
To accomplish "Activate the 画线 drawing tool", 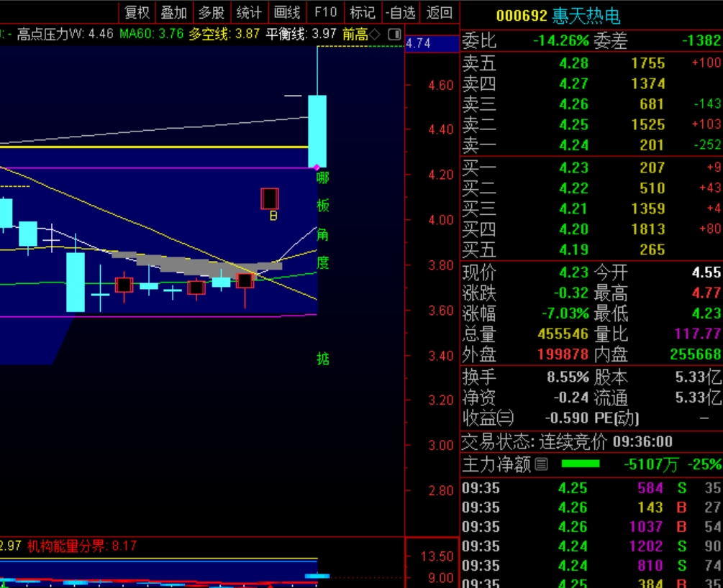I will click(287, 12).
